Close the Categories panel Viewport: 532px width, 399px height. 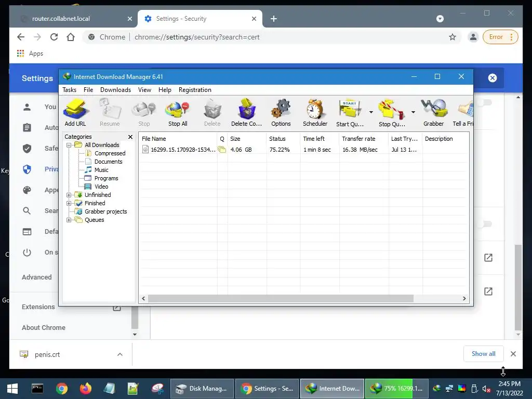click(x=130, y=137)
